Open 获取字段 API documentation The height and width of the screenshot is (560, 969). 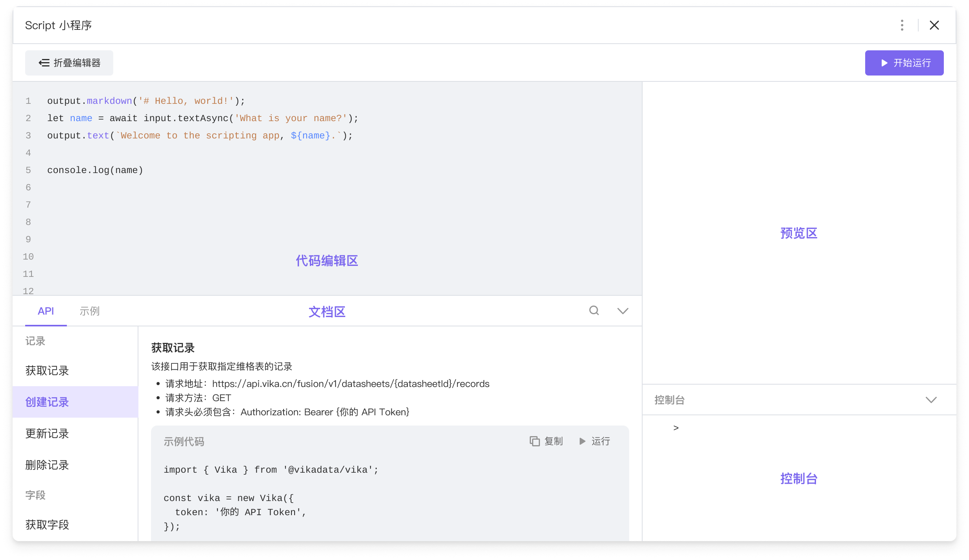click(x=47, y=525)
